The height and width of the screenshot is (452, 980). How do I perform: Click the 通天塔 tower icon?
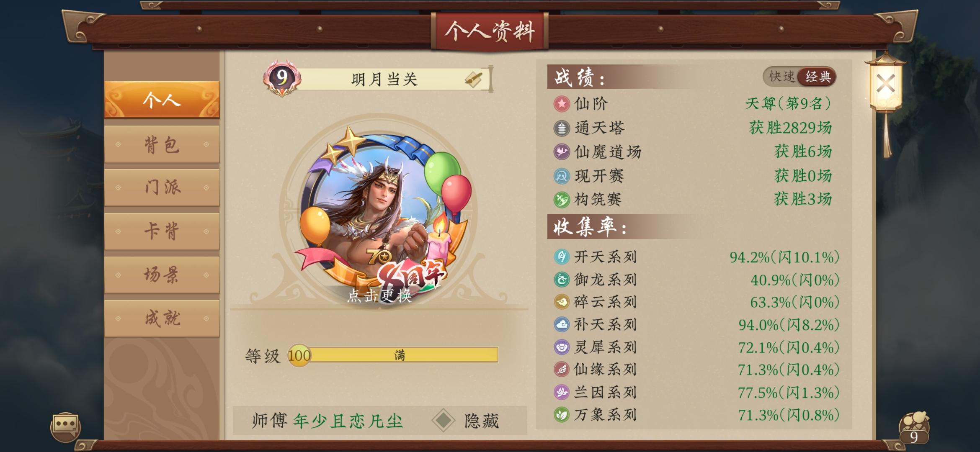click(x=562, y=128)
